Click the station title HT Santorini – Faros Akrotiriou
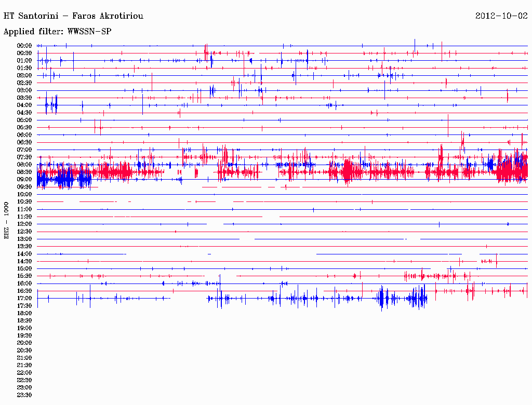The width and height of the screenshot is (532, 405). [73, 16]
